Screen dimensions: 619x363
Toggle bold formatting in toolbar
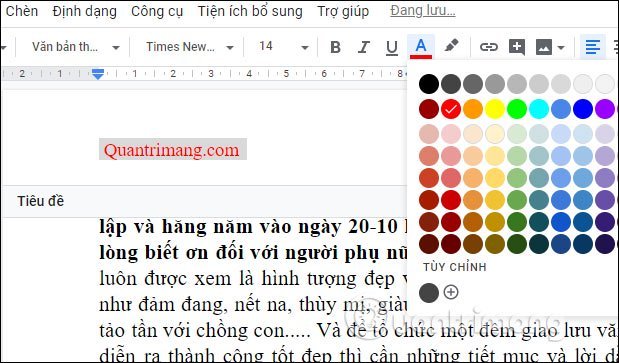pyautogui.click(x=335, y=47)
